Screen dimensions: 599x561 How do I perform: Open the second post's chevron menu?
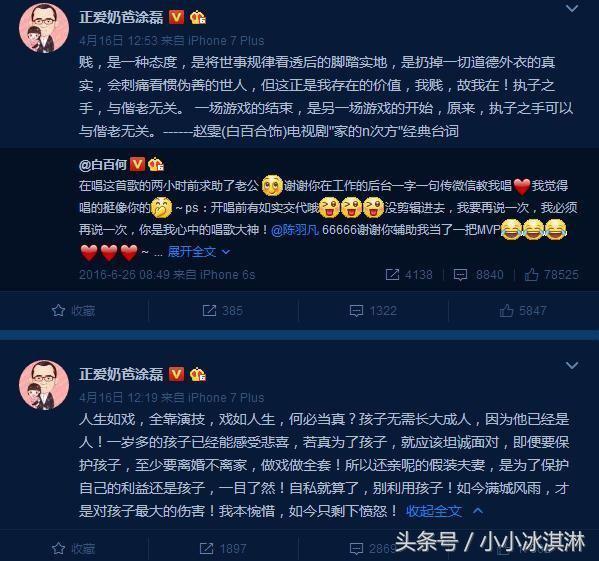coord(571,365)
